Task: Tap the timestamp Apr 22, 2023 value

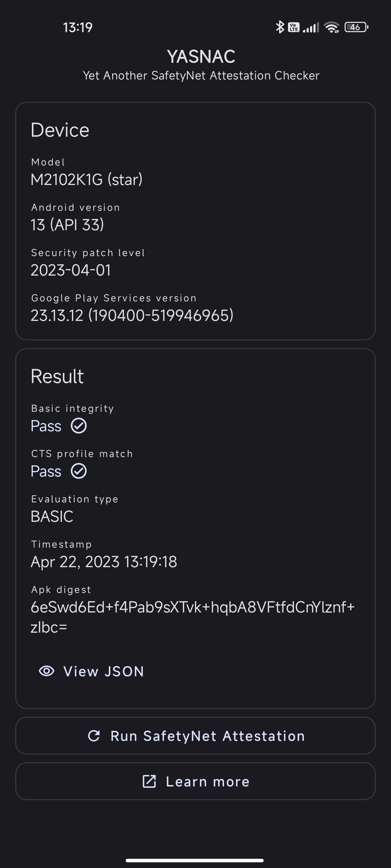Action: click(104, 562)
